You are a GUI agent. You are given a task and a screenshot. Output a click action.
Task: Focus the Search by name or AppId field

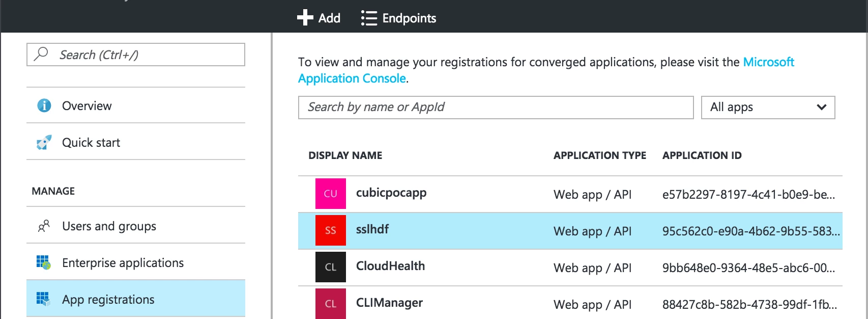(x=496, y=108)
